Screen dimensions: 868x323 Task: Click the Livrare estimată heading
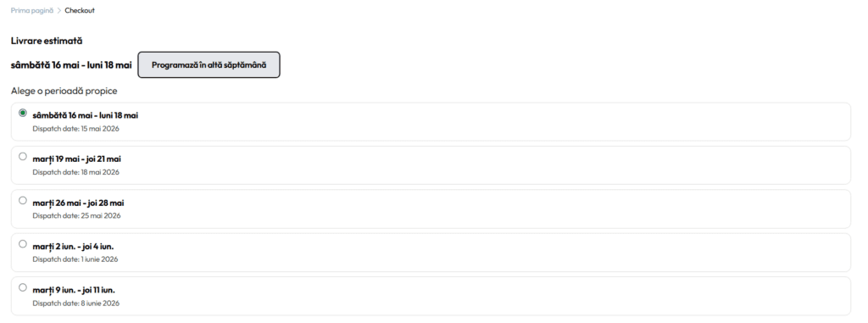[47, 41]
